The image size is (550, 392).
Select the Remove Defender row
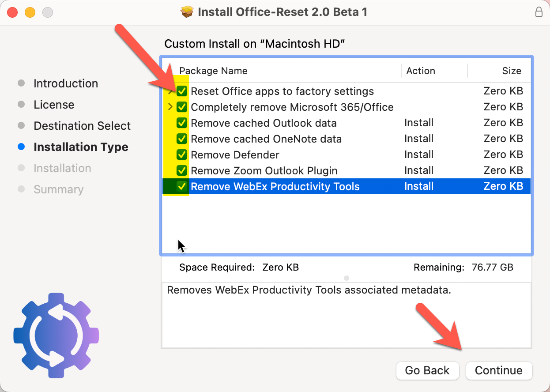click(x=309, y=155)
